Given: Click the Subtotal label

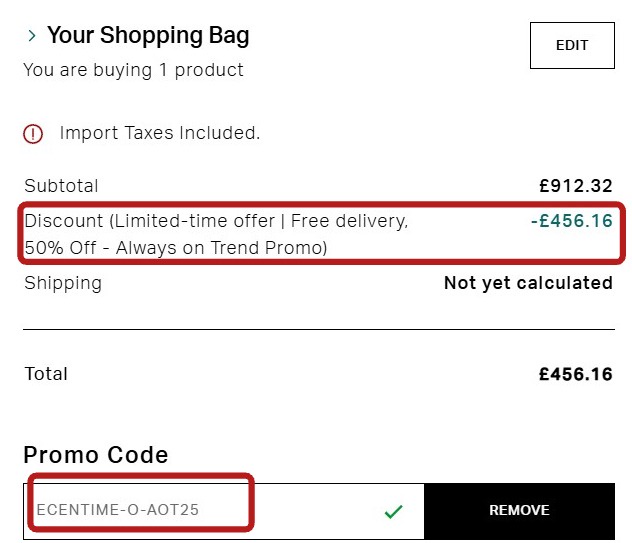Looking at the screenshot, I should [x=61, y=186].
